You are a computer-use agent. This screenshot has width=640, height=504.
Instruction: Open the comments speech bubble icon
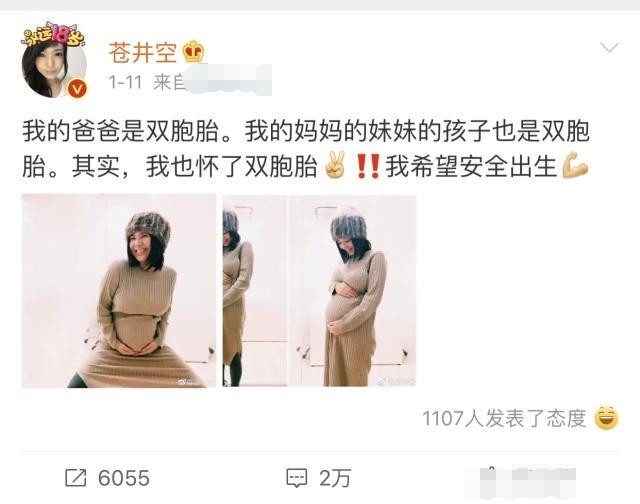[297, 478]
